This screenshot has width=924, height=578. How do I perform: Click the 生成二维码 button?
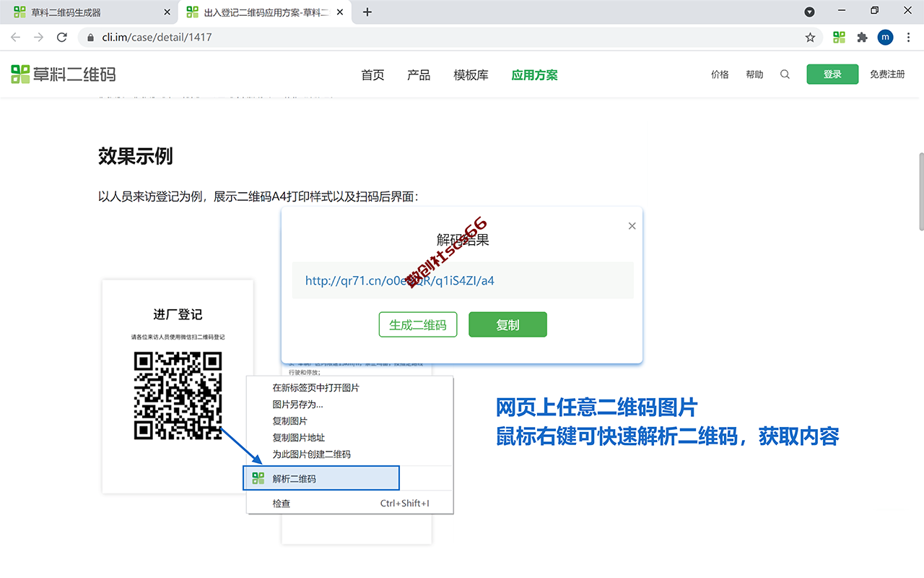(x=418, y=325)
